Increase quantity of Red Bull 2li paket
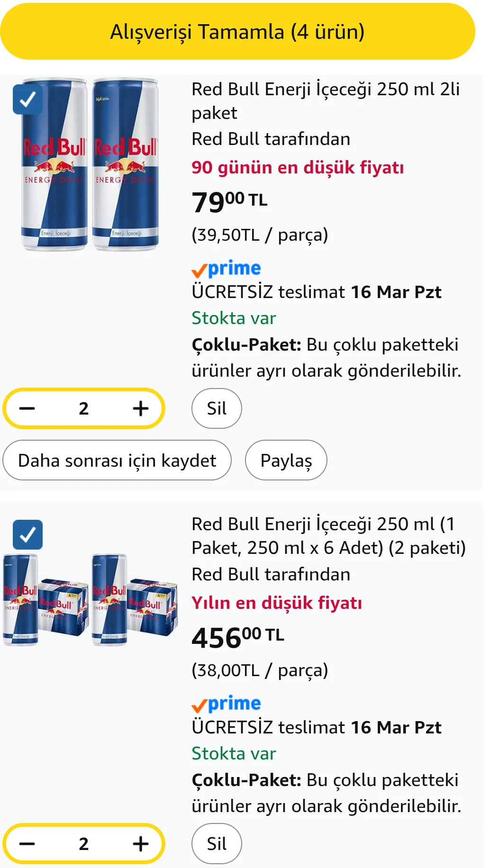Screen dimensions: 490x868 tap(141, 408)
